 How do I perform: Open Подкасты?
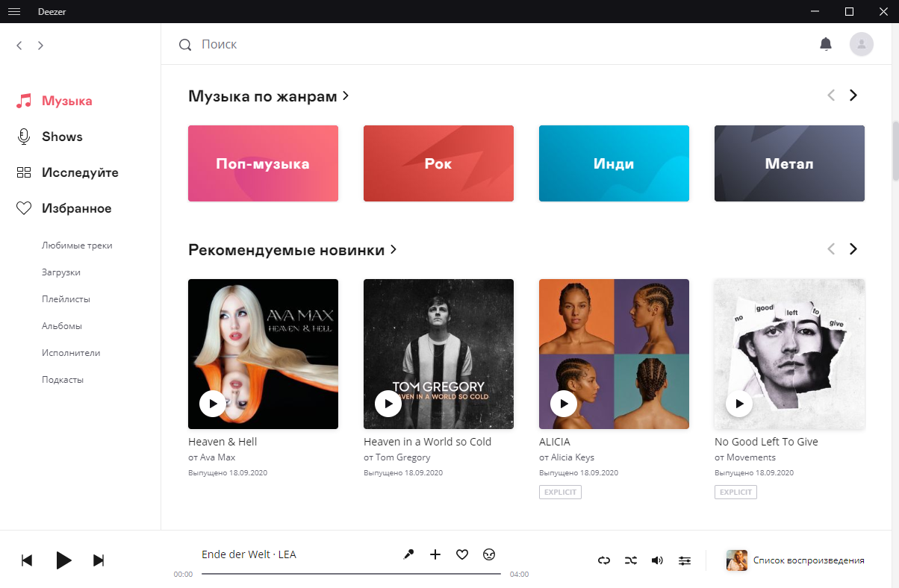63,380
